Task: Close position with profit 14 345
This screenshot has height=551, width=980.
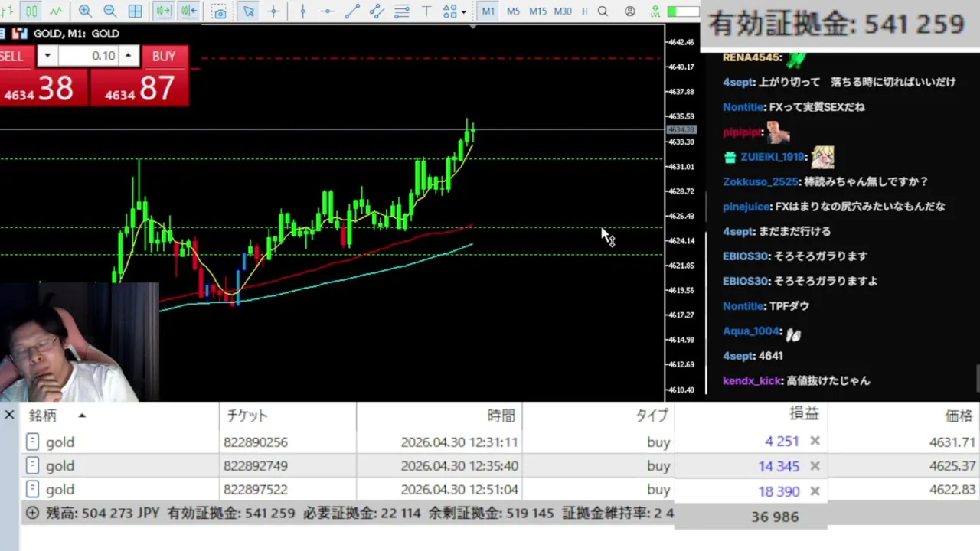Action: (x=815, y=466)
